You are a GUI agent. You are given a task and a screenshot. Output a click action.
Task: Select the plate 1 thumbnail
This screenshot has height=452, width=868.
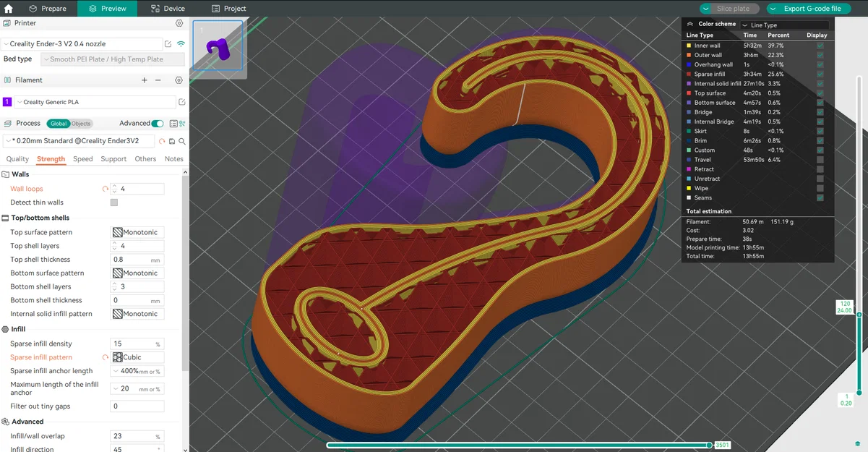[x=218, y=45]
